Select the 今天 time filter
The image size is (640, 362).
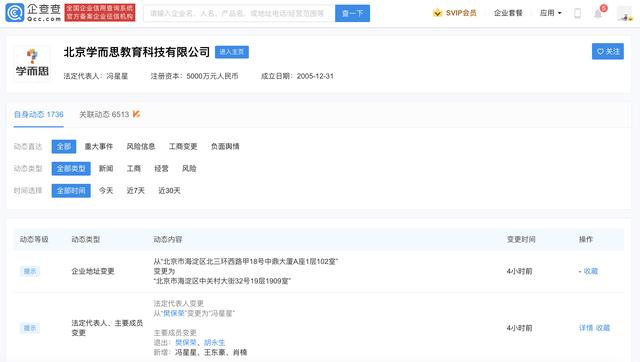(106, 191)
